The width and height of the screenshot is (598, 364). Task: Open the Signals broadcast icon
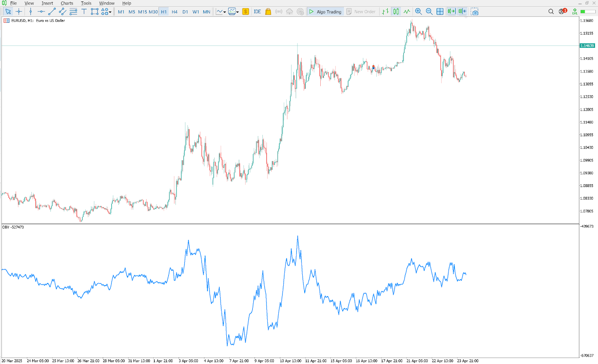click(x=279, y=12)
